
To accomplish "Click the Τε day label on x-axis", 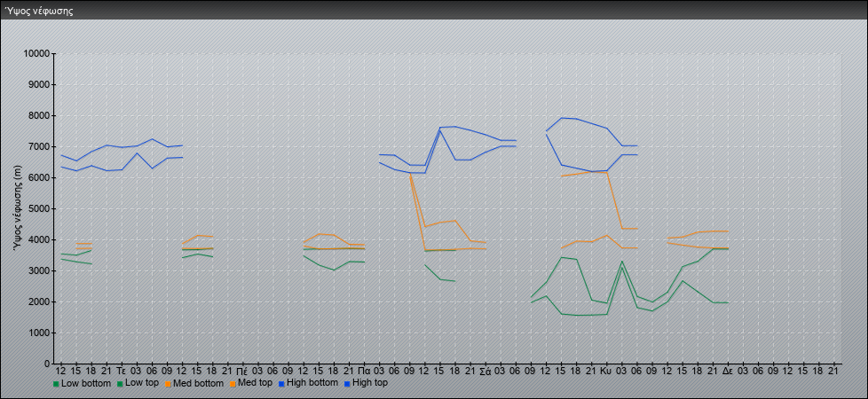I will click(x=122, y=371).
